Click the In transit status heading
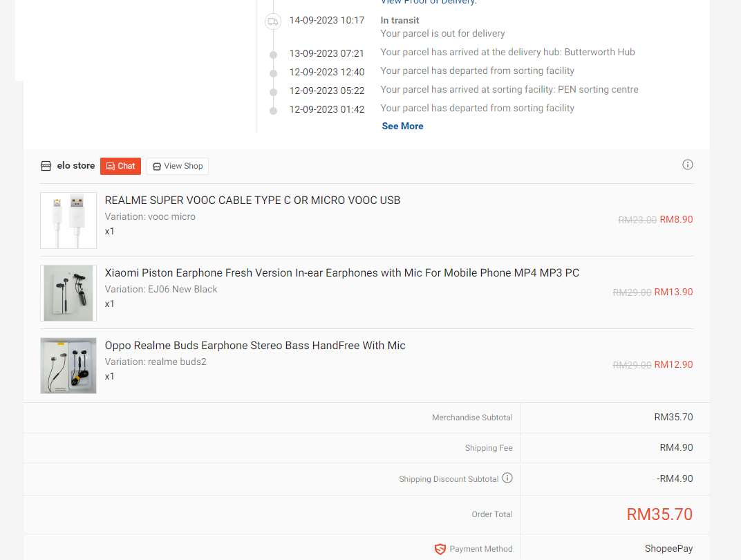 click(400, 20)
